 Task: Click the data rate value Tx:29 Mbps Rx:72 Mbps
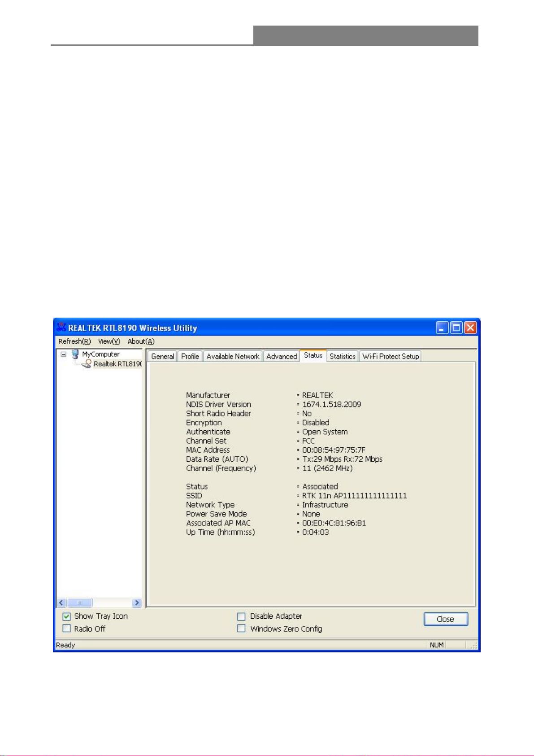tap(342, 459)
